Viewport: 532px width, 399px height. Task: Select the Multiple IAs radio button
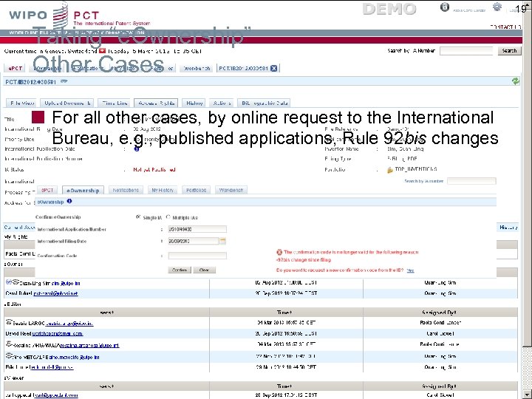(x=168, y=216)
